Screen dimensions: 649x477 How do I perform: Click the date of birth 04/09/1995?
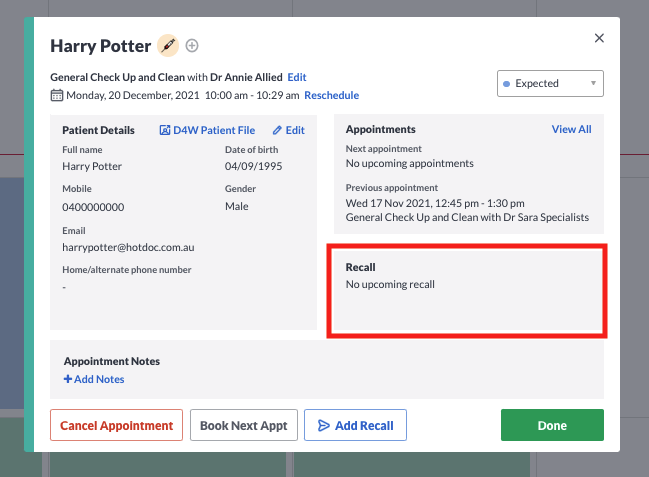pos(253,166)
